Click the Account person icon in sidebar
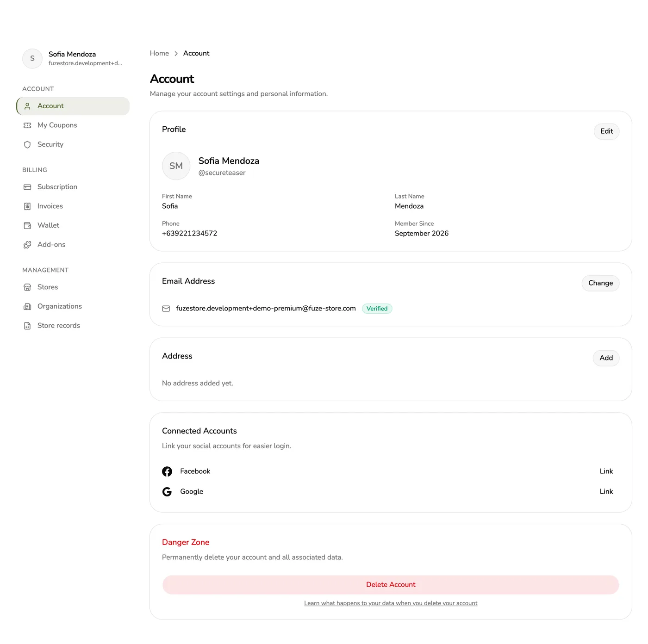The height and width of the screenshot is (644, 648). [x=27, y=106]
